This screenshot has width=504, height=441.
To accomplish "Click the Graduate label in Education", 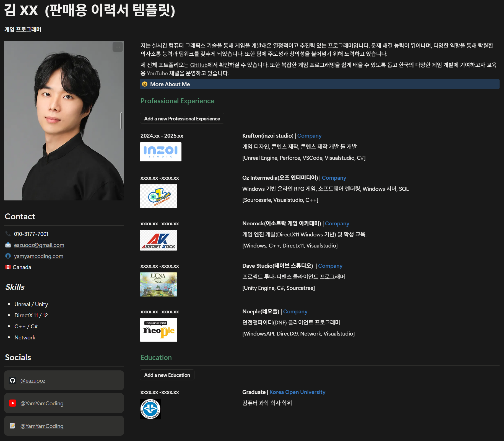I will click(254, 392).
